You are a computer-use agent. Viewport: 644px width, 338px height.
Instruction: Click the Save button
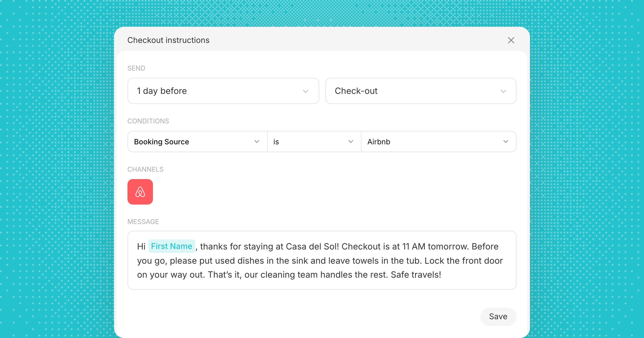point(498,317)
